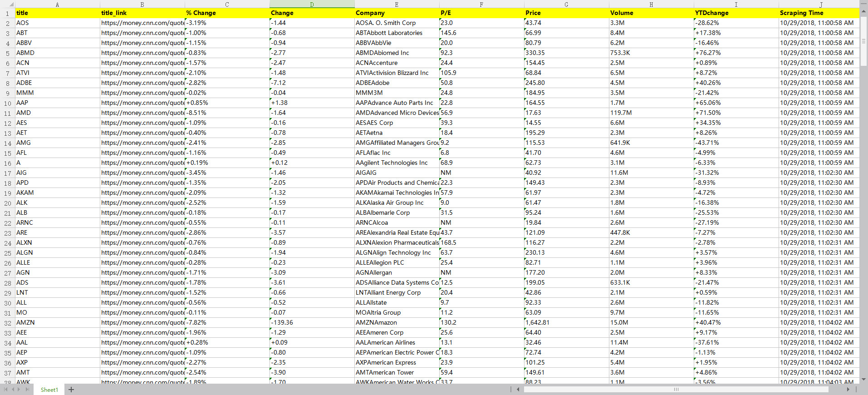
Task: Select the cell with change -139.36
Action: pos(312,323)
